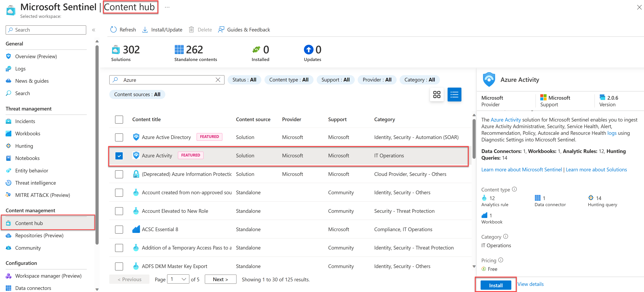Open Logs in the sidebar
Viewport: 644px width, 292px height.
coord(20,69)
